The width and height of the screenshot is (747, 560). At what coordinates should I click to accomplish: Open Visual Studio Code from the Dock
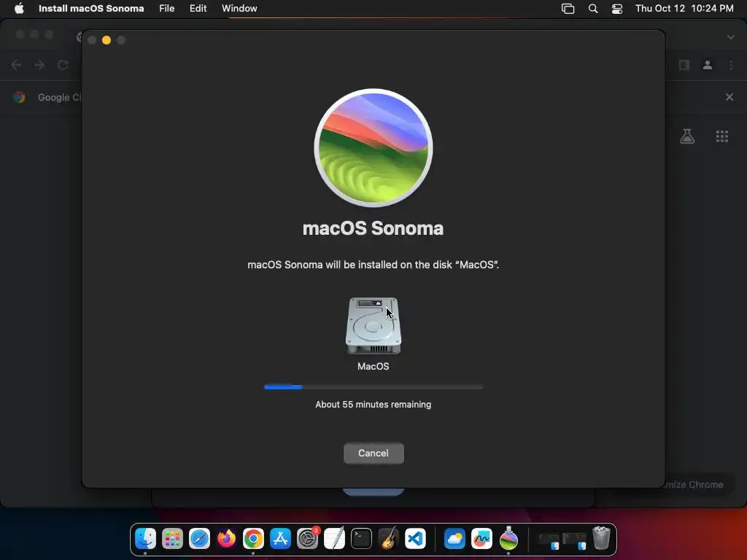415,539
